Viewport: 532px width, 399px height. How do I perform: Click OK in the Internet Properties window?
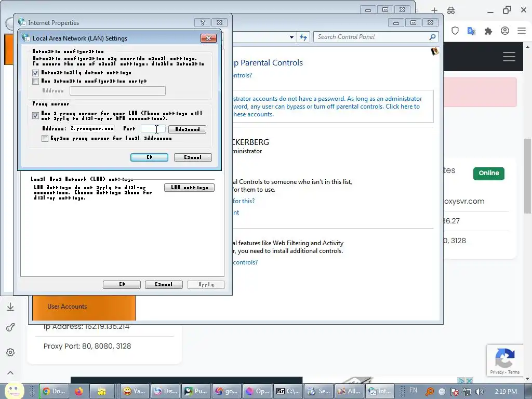(x=122, y=285)
